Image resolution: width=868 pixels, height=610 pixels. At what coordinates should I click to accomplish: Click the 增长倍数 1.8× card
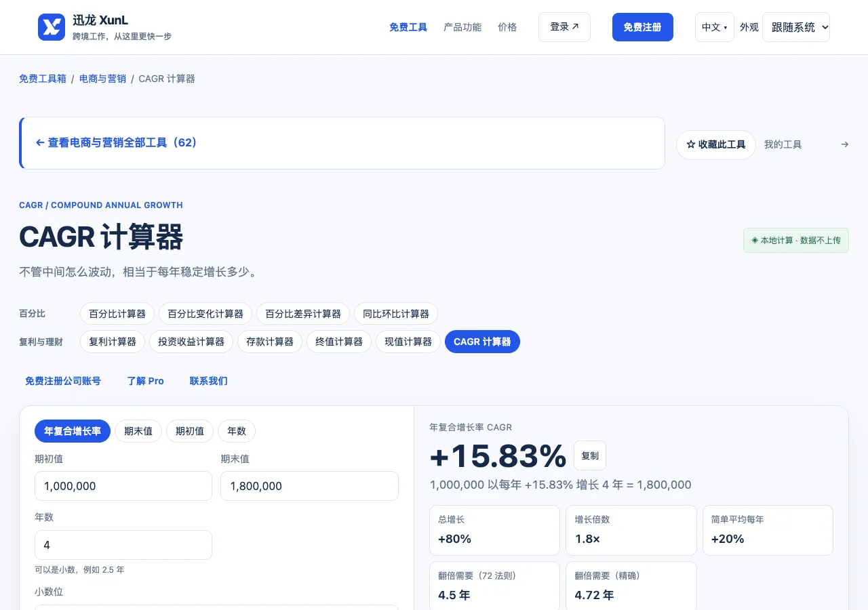tap(631, 530)
